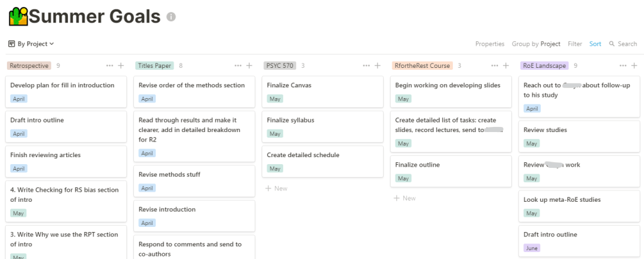
Task: Click plus icon in RoE Landscape header
Action: tap(634, 65)
